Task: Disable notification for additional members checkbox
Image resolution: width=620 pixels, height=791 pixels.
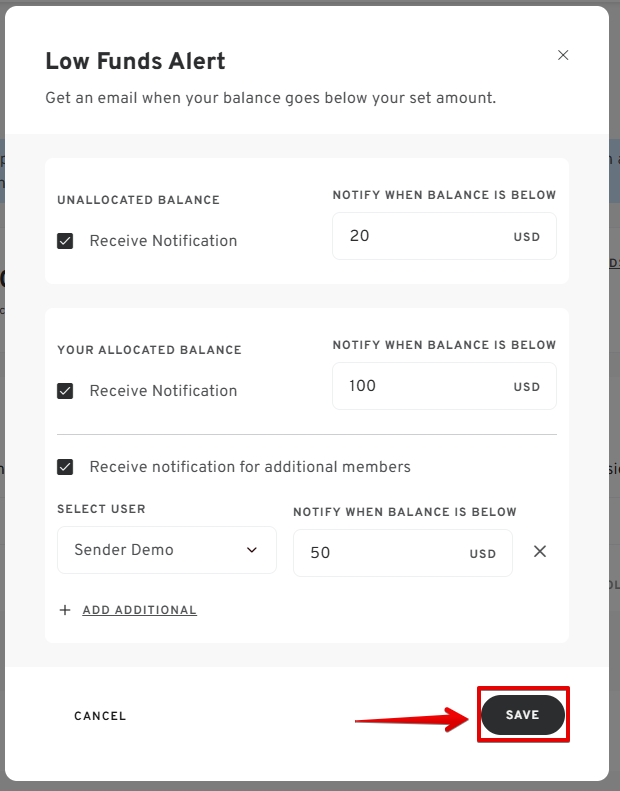Action: [x=65, y=467]
